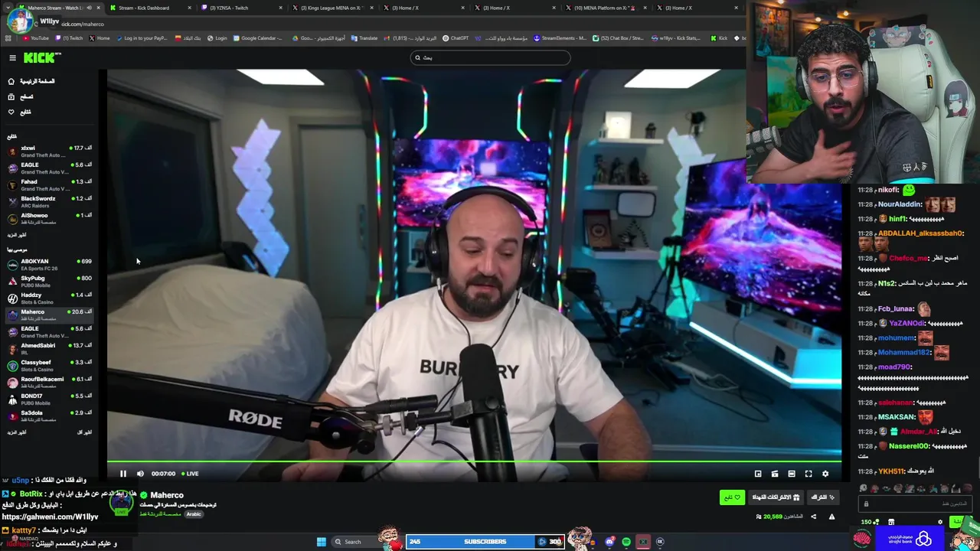This screenshot has width=980, height=551.
Task: Open the gahweni.com link in chat
Action: pyautogui.click(x=50, y=517)
